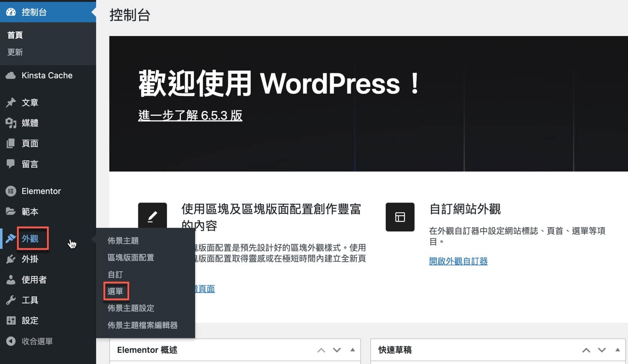Move the 快速草稿 widget down
This screenshot has height=364, width=628.
(x=602, y=350)
